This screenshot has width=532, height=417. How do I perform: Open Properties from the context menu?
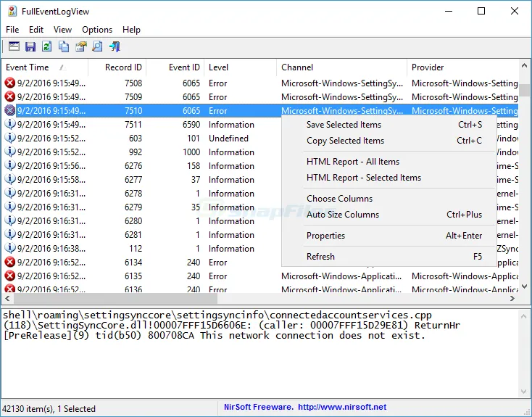click(x=389, y=236)
